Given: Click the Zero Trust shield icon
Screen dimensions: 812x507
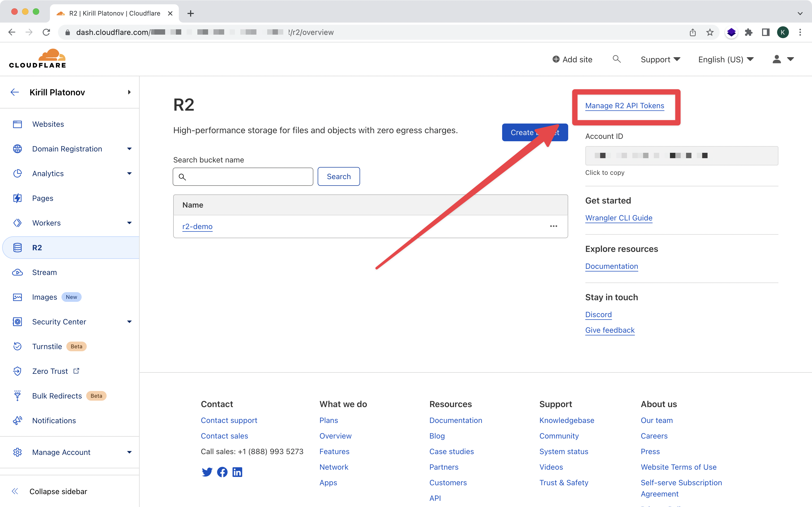Looking at the screenshot, I should (17, 371).
